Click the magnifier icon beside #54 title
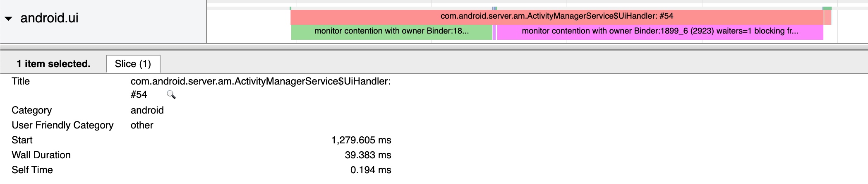The width and height of the screenshot is (868, 184). tap(171, 95)
